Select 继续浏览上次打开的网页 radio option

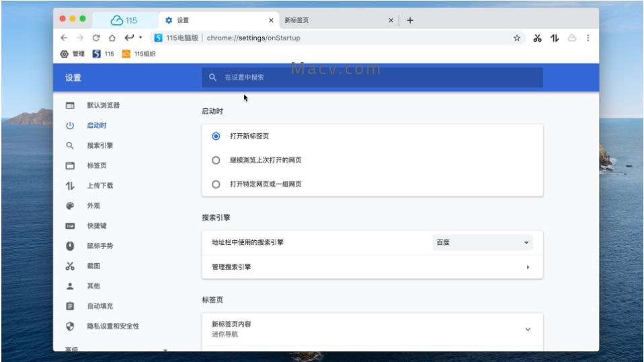[x=216, y=160]
